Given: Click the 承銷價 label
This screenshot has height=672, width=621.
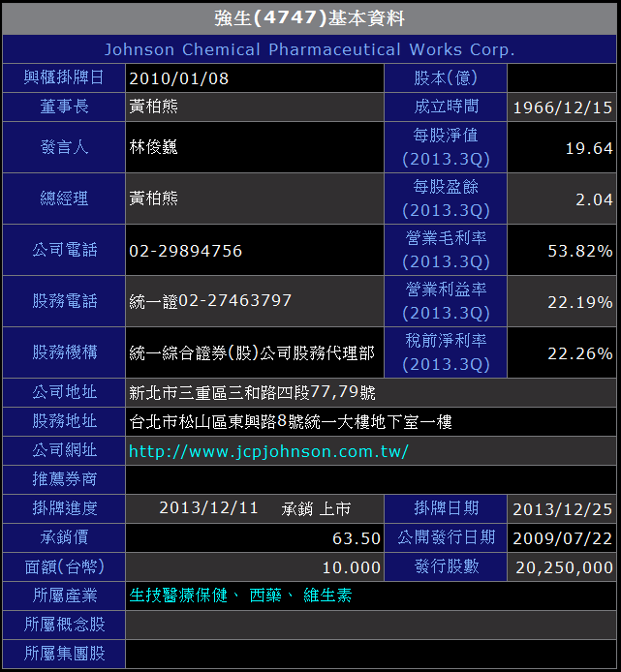Looking at the screenshot, I should (64, 537).
